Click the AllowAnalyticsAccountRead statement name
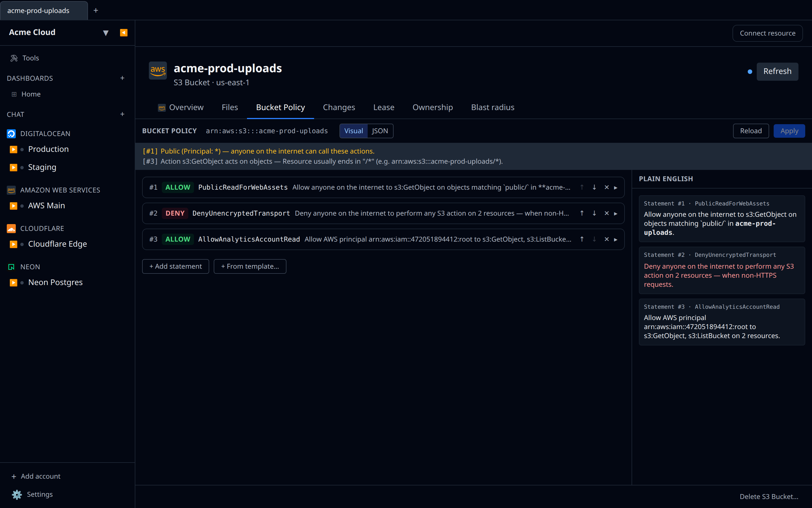812x508 pixels. coord(249,239)
